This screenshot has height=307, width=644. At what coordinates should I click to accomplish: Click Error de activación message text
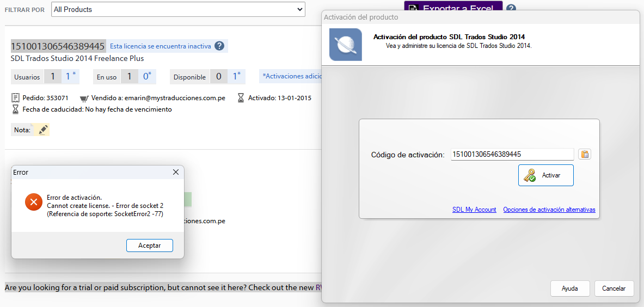[75, 198]
